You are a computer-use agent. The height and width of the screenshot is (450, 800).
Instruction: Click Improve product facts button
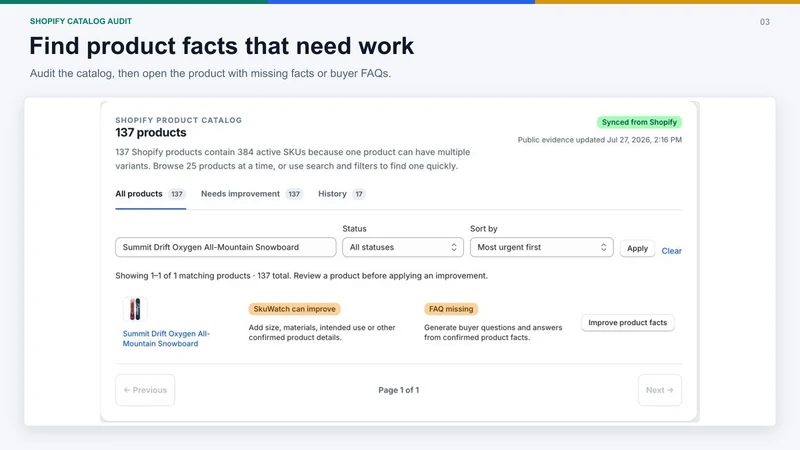628,323
